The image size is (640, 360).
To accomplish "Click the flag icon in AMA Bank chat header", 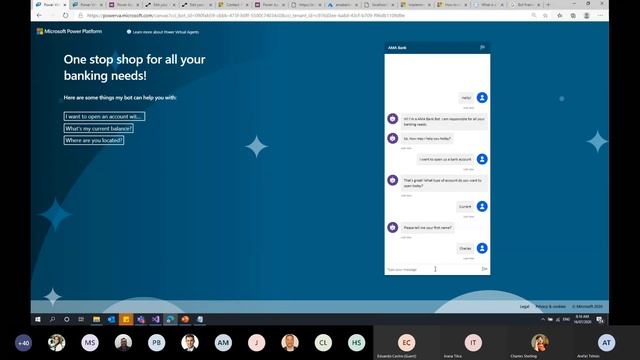I will pos(482,47).
